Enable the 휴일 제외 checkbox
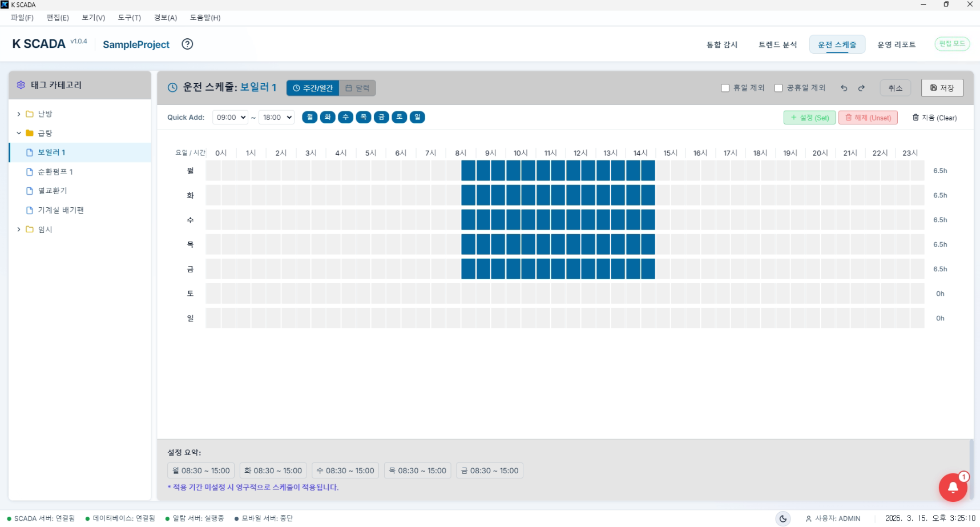The width and height of the screenshot is (980, 527). (x=725, y=88)
